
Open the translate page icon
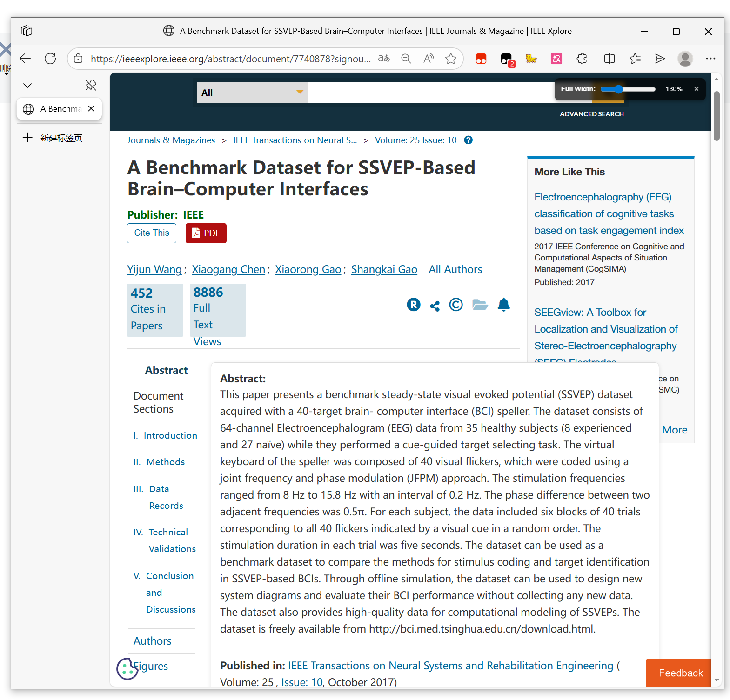(x=384, y=59)
